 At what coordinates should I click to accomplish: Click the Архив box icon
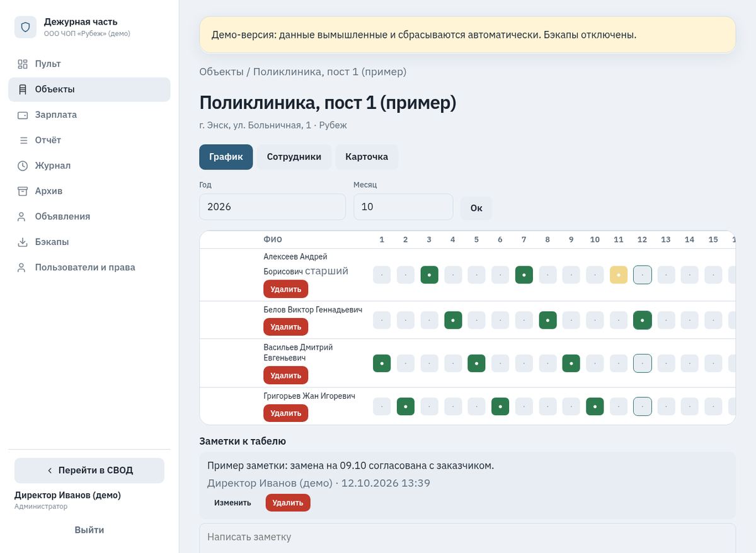tap(23, 191)
